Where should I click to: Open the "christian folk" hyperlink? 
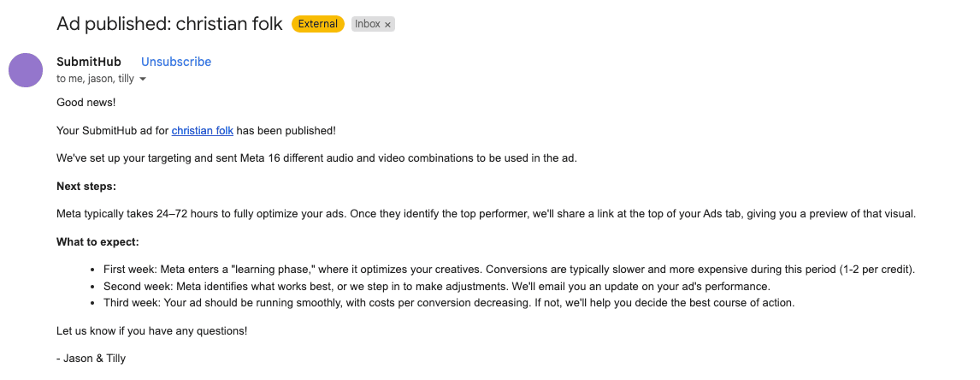tap(202, 131)
